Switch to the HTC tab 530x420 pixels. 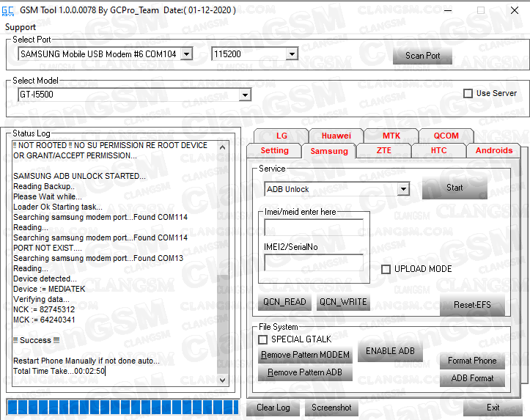click(x=439, y=150)
